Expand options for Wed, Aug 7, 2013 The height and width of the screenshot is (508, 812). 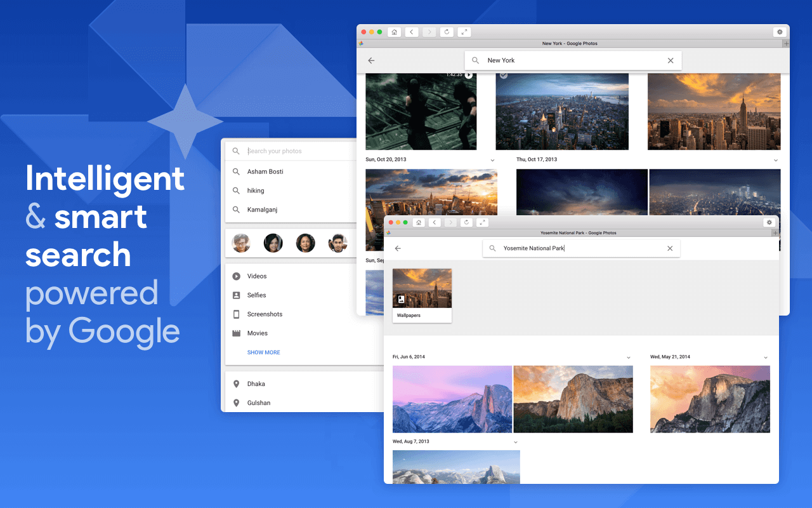pyautogui.click(x=516, y=442)
